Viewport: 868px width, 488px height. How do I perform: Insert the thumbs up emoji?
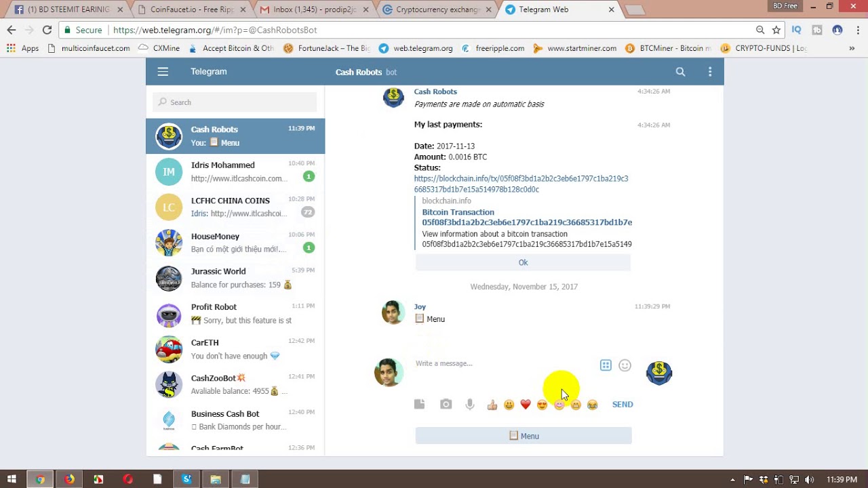tap(492, 405)
